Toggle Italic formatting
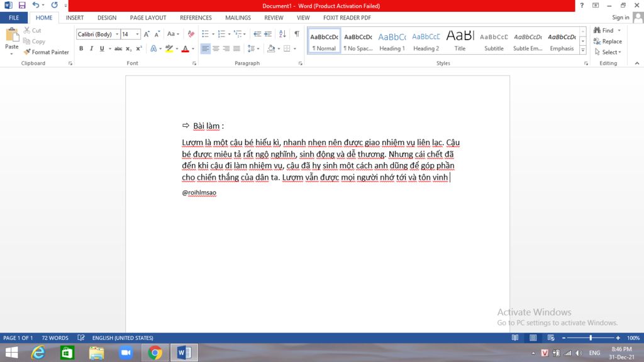 tap(91, 48)
